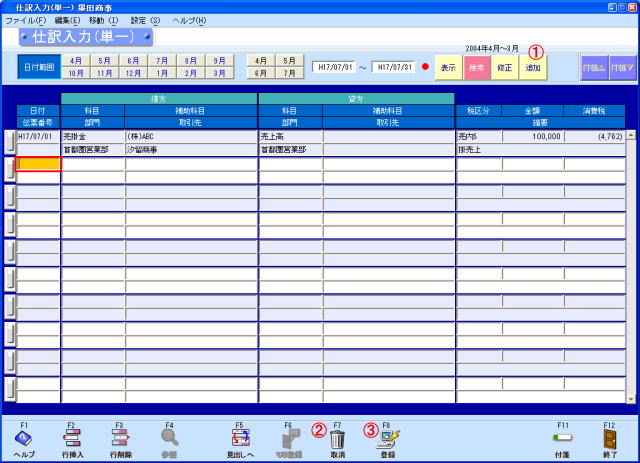The height and width of the screenshot is (463, 640).
Task: Click the 100,000 amount cell
Action: tap(533, 136)
